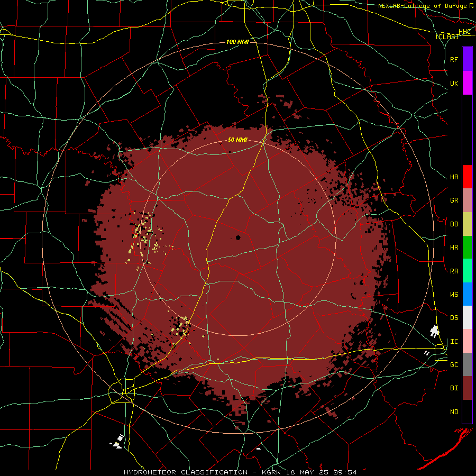The image size is (476, 476).
Task: Click the HR legend label
Action: [x=454, y=248]
